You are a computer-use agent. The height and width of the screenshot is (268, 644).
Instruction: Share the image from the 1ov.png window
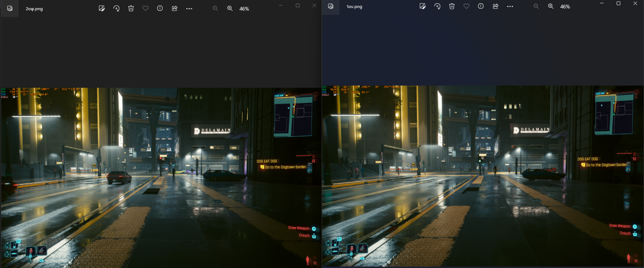point(495,6)
